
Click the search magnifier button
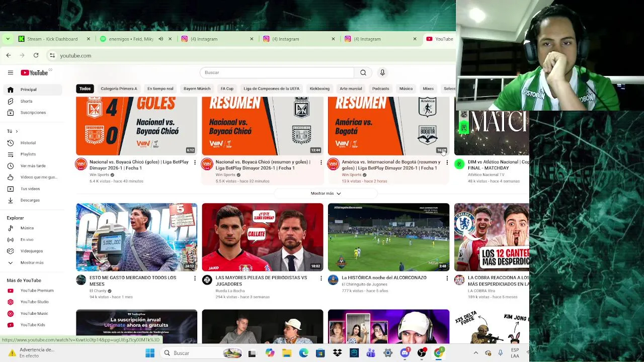tap(363, 72)
